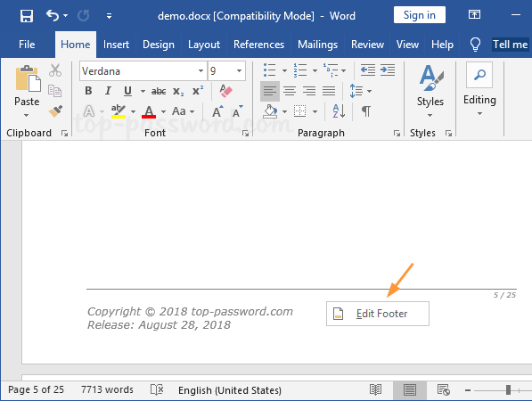The width and height of the screenshot is (532, 401).
Task: Open the font size dropdown arrow
Action: (x=239, y=71)
